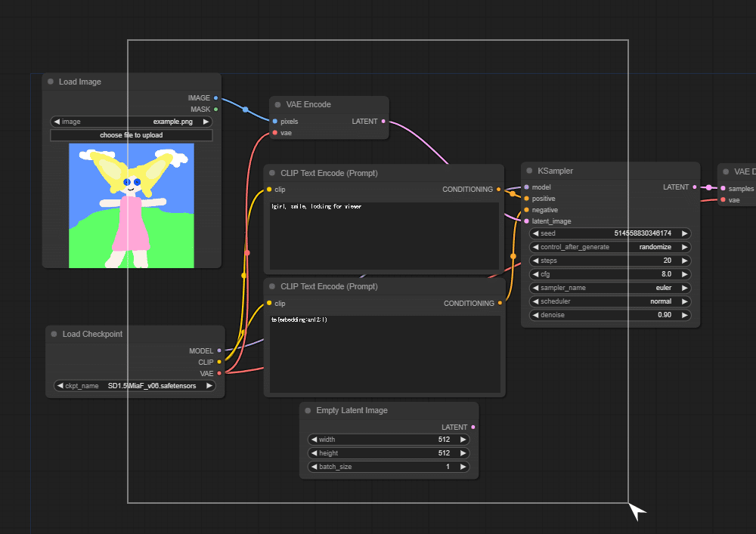
Task: Switch to the next checkpoint with the ckpt_name right arrow
Action: coord(209,386)
